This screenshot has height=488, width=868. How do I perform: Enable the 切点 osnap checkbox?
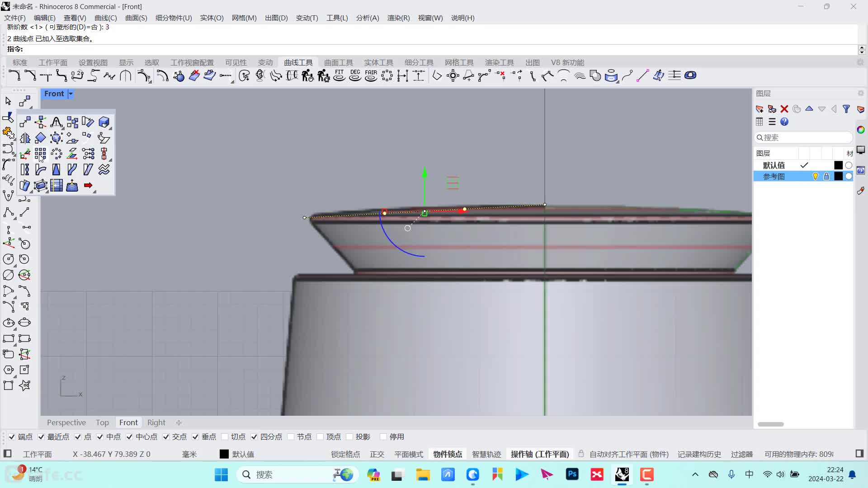(225, 436)
